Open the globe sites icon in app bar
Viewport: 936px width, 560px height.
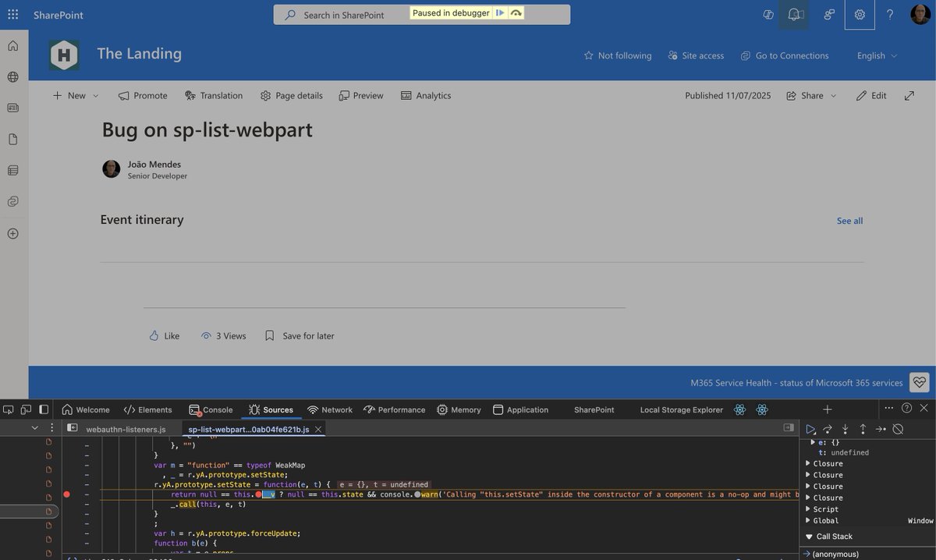tap(12, 76)
